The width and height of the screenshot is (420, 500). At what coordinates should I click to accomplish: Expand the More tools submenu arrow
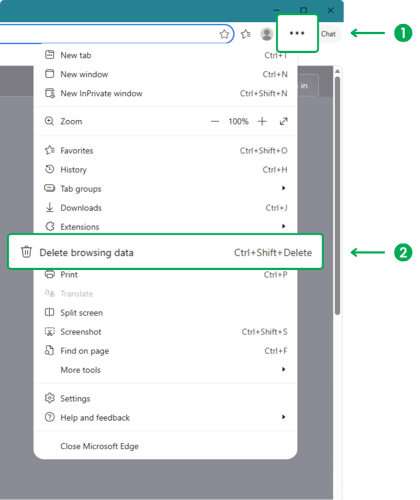pos(284,369)
